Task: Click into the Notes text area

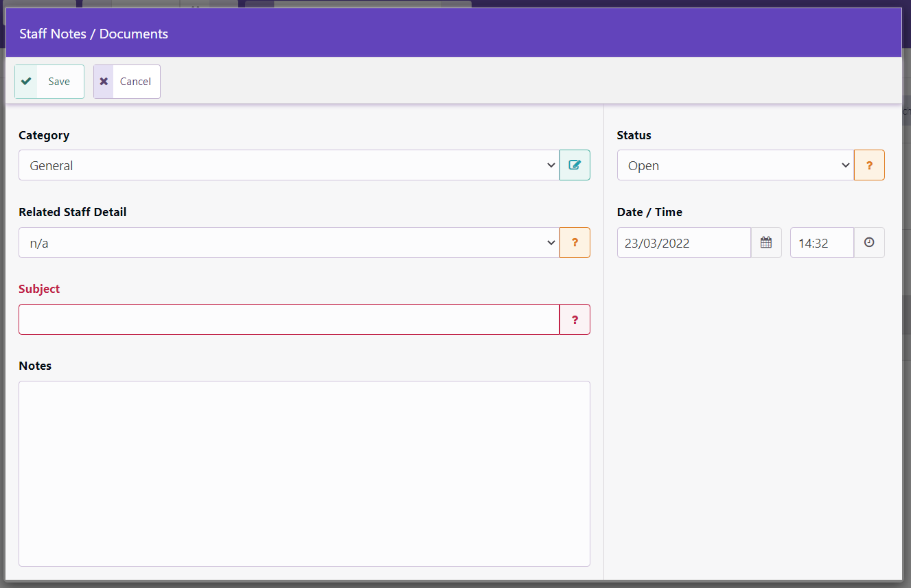Action: click(304, 473)
